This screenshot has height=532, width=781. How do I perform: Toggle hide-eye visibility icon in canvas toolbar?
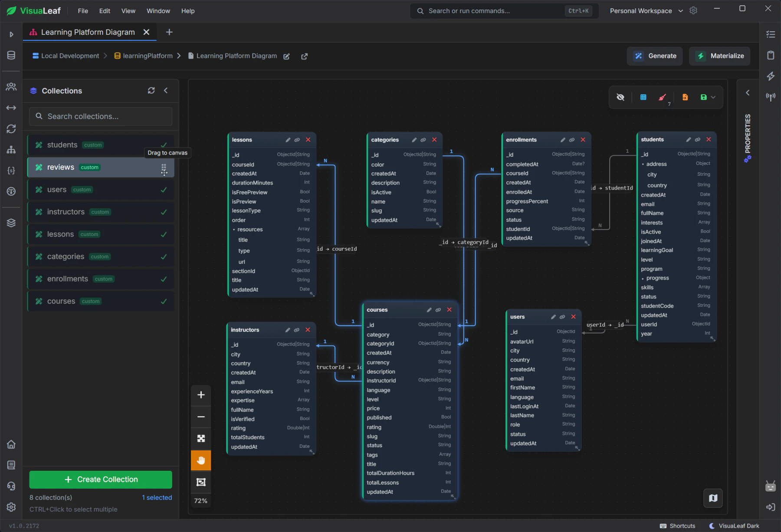pyautogui.click(x=620, y=97)
